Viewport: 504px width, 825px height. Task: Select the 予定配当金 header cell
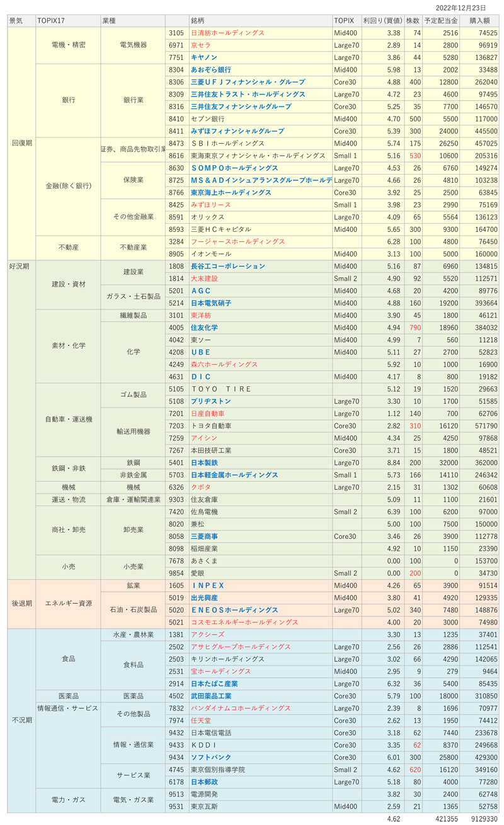441,20
